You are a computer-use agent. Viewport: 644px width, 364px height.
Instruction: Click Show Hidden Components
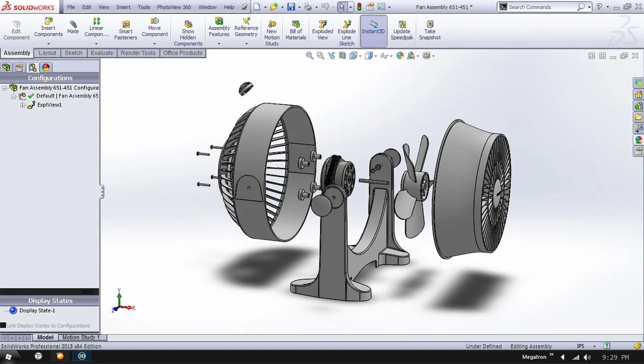coord(188,33)
